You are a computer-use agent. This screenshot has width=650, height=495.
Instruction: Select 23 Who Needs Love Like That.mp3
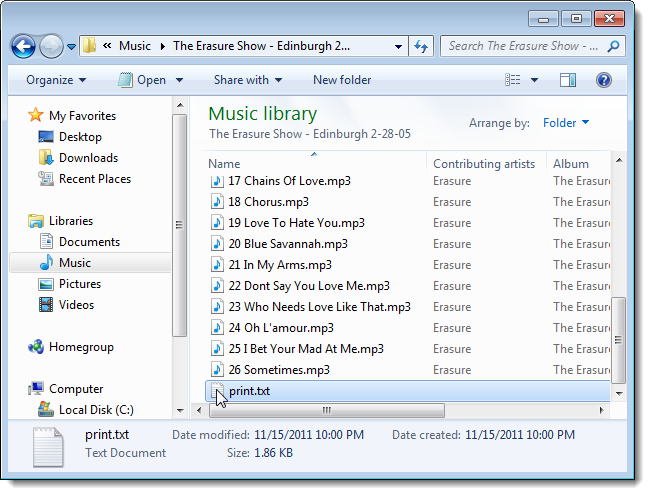pos(319,307)
